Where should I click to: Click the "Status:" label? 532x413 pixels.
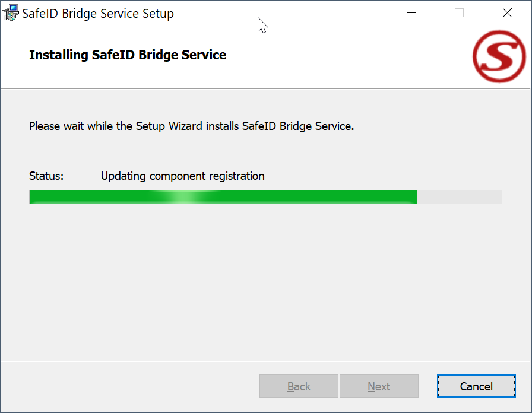[x=46, y=176]
